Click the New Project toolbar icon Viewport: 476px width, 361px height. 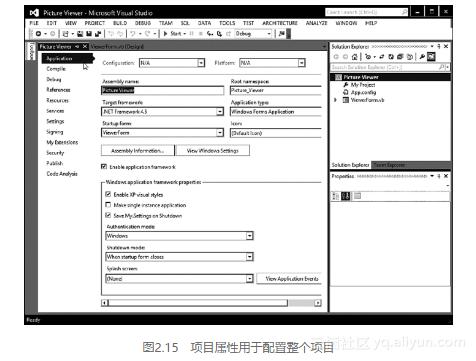click(x=65, y=34)
